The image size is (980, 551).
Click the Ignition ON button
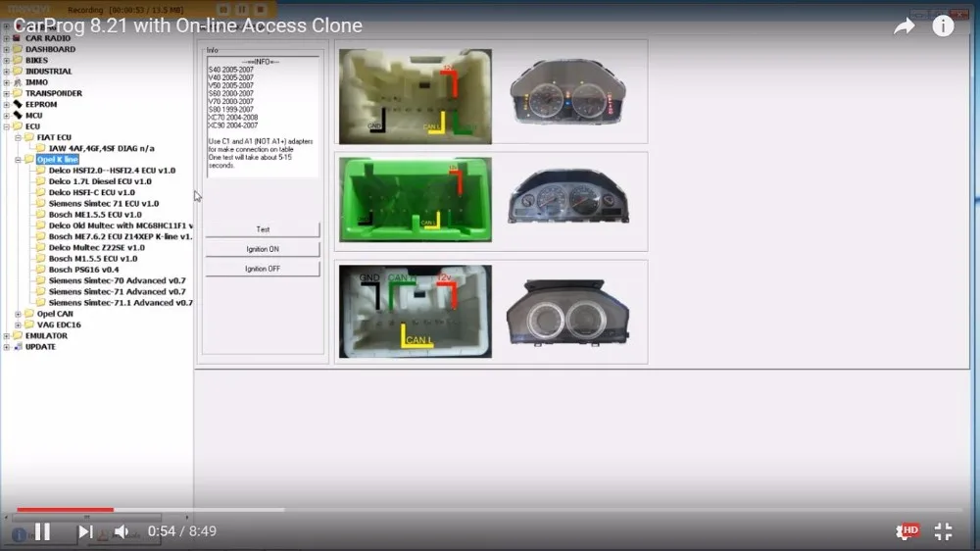[263, 249]
